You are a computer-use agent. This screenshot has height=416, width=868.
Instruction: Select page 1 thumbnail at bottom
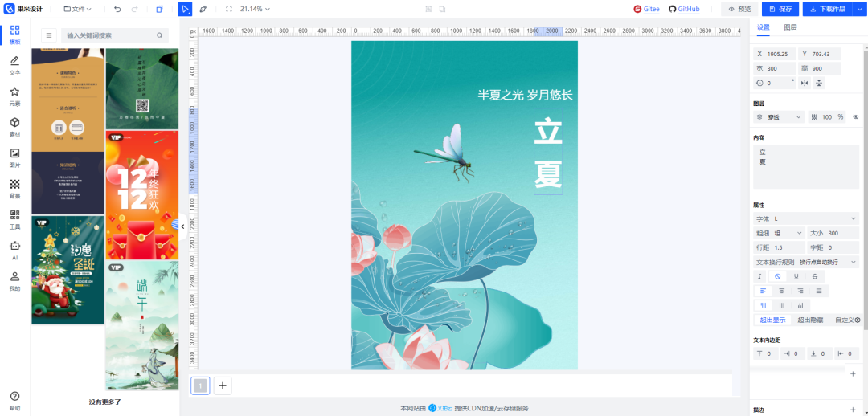pos(200,385)
